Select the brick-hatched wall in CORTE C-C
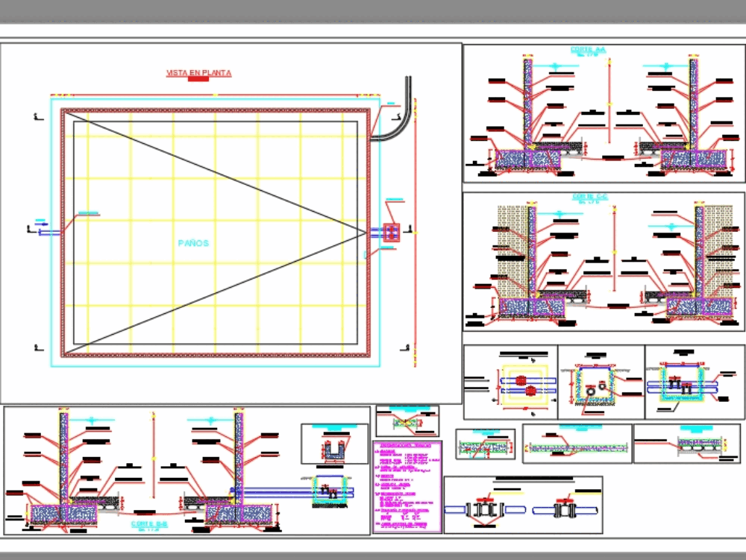Screen dimensions: 746x560 coord(513,239)
